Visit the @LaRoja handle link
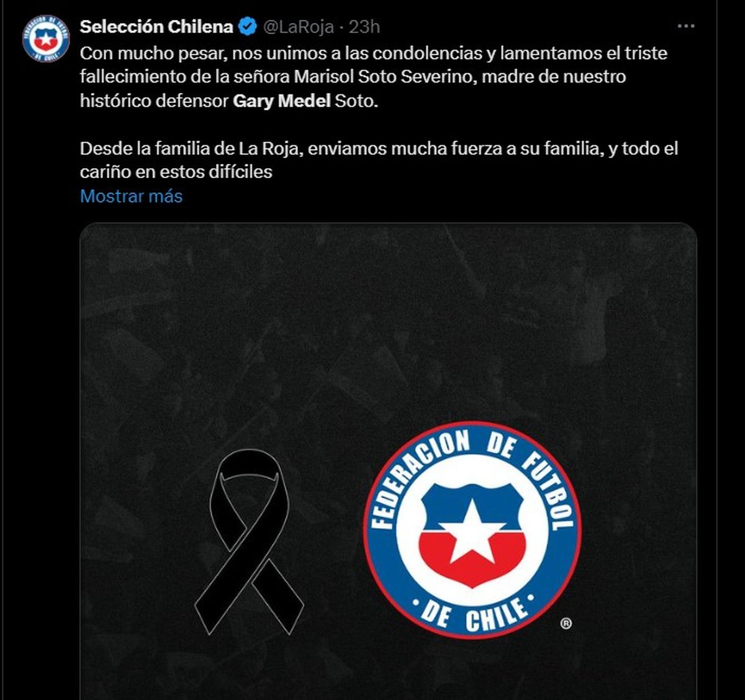745x700 pixels. coord(299,27)
